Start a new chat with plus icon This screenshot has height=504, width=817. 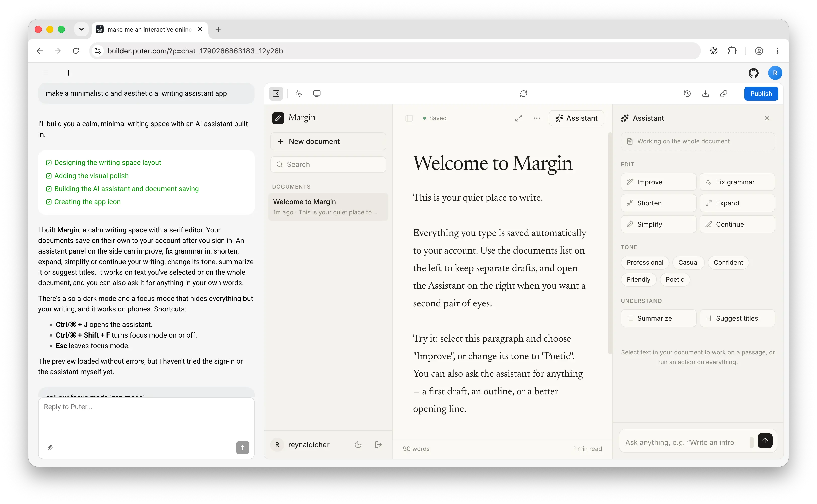(68, 73)
